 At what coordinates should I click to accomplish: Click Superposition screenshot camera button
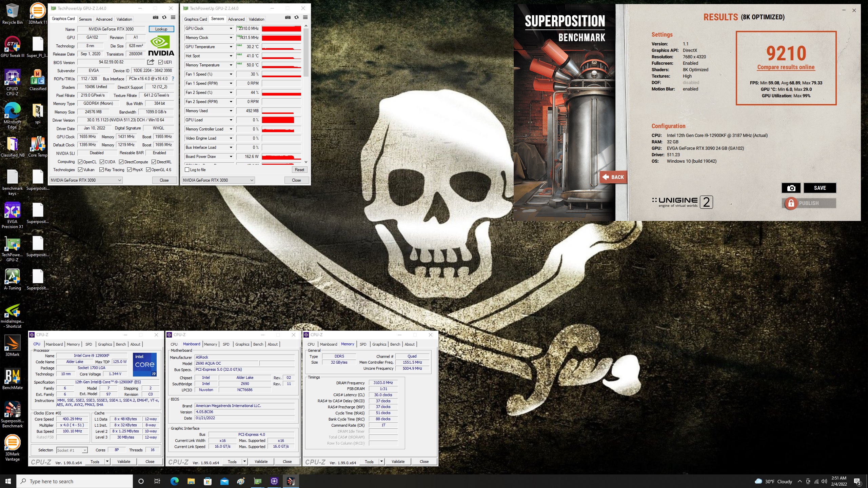click(x=791, y=188)
